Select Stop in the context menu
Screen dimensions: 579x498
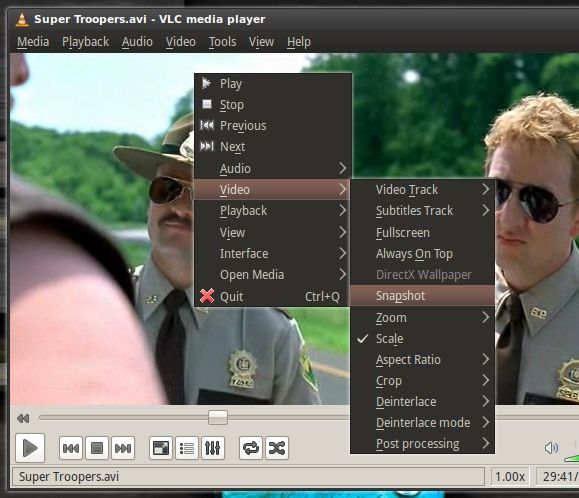coord(272,105)
